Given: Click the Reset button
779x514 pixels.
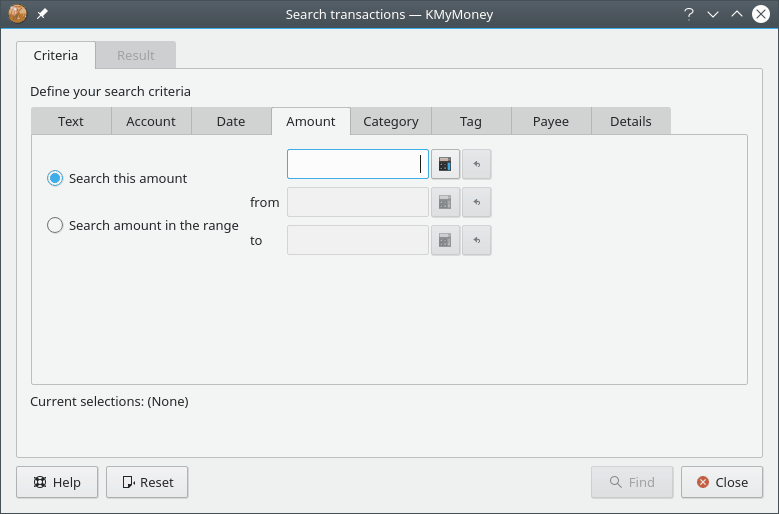Looking at the screenshot, I should click(x=147, y=482).
